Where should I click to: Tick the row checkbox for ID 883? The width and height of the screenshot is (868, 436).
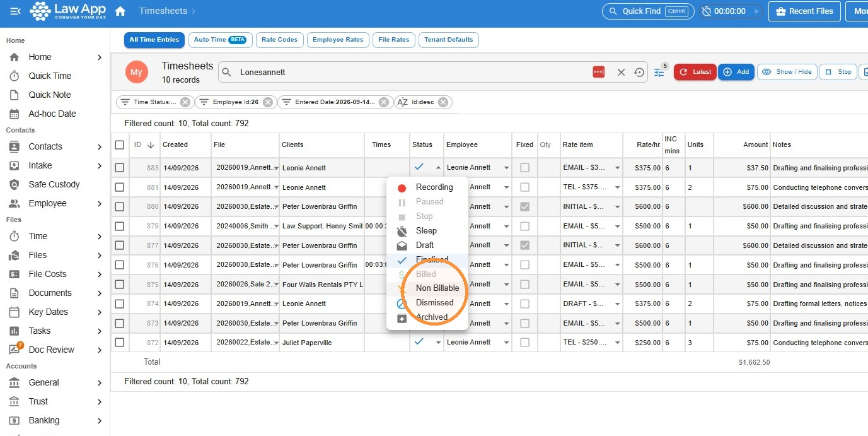tap(120, 168)
